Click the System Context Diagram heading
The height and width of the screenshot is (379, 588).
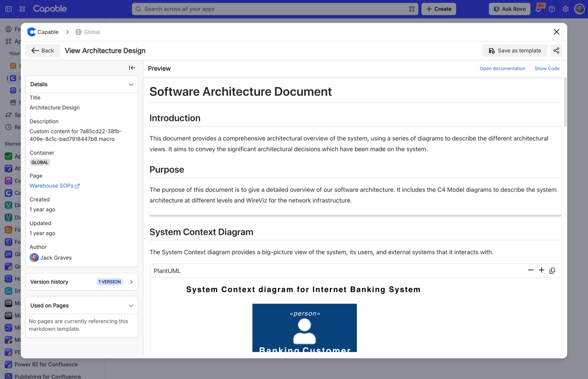click(x=201, y=232)
